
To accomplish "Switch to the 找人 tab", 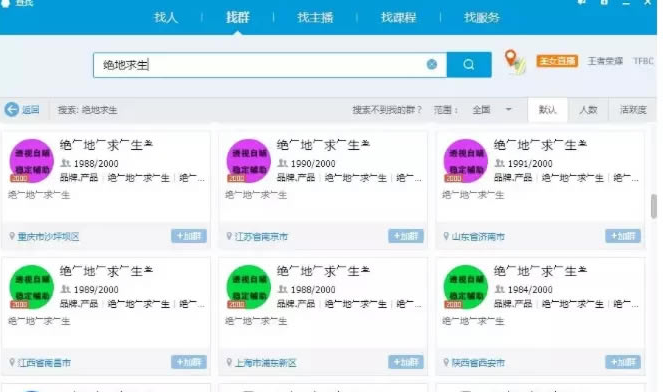I will [x=165, y=17].
